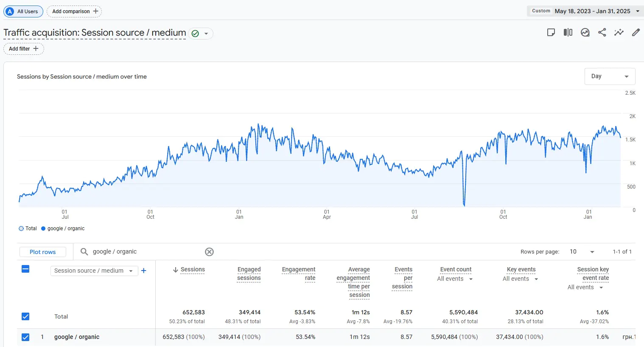Expand the report status dropdown arrow

pos(206,34)
